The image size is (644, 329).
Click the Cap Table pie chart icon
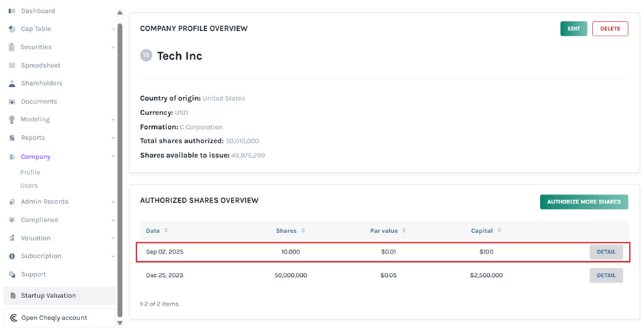(12, 29)
